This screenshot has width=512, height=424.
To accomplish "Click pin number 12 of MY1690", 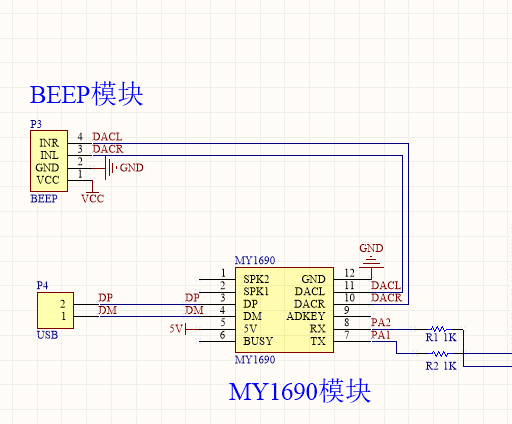I will 349,273.
